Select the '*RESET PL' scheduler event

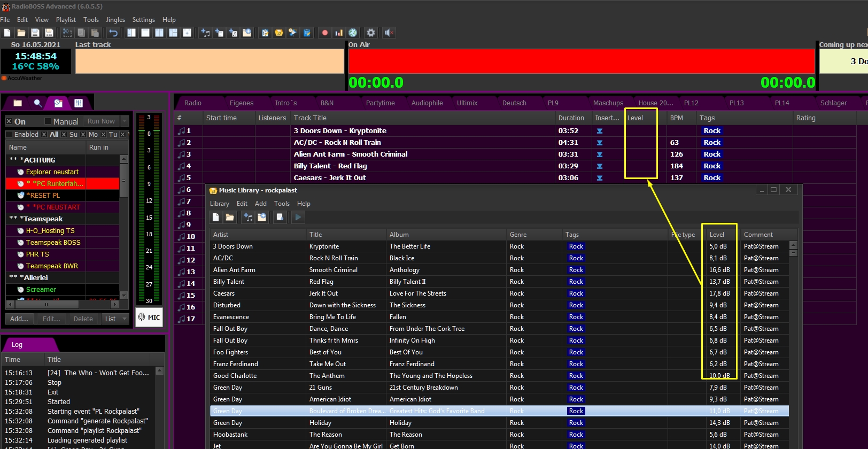pos(63,196)
